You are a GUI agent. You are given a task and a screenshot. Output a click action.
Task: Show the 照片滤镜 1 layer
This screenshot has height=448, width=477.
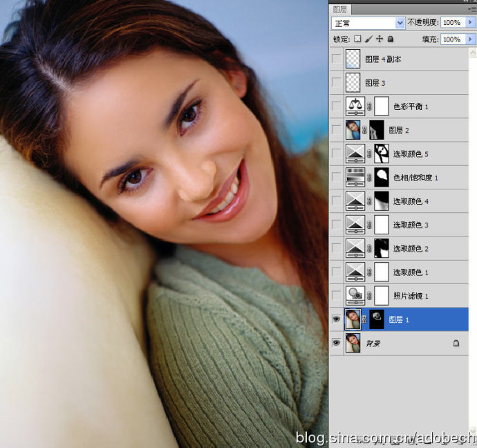click(x=337, y=296)
